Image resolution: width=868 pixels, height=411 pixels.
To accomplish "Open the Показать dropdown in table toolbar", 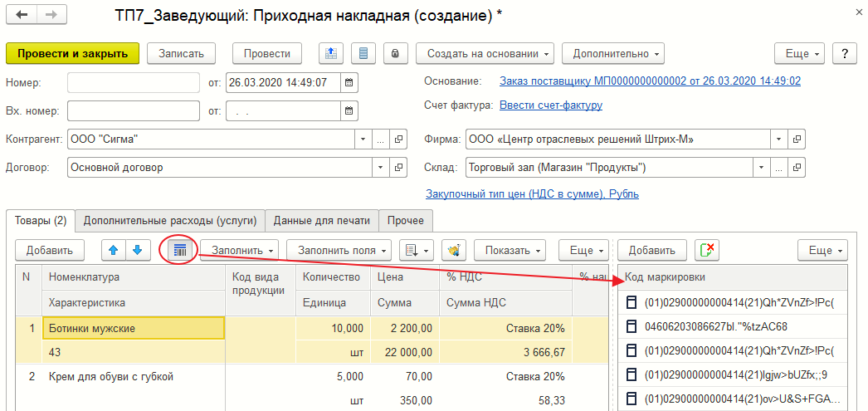I will click(x=510, y=250).
